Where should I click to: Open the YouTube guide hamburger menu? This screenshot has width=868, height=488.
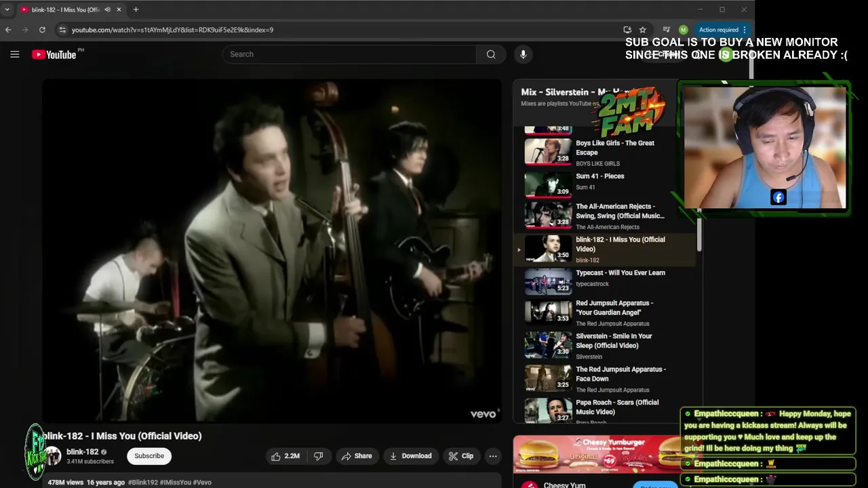14,54
